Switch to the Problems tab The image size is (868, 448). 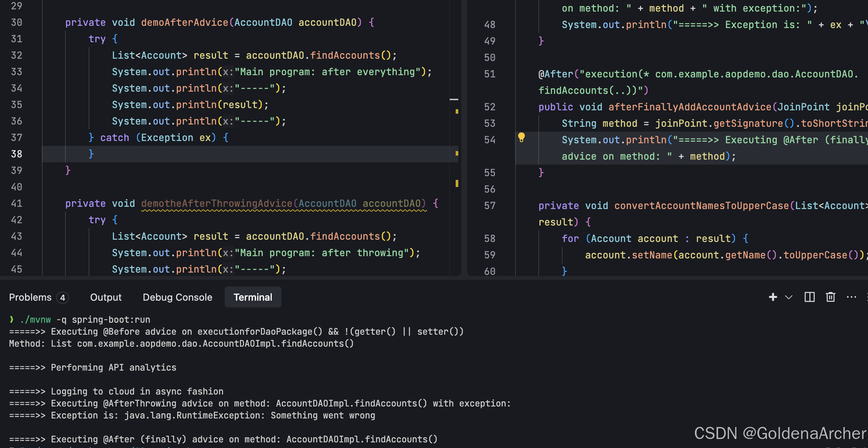30,297
